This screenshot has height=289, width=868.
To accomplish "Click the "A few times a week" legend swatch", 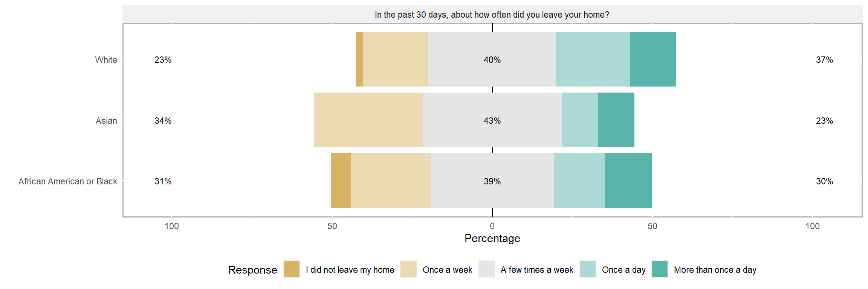I will pyautogui.click(x=486, y=269).
